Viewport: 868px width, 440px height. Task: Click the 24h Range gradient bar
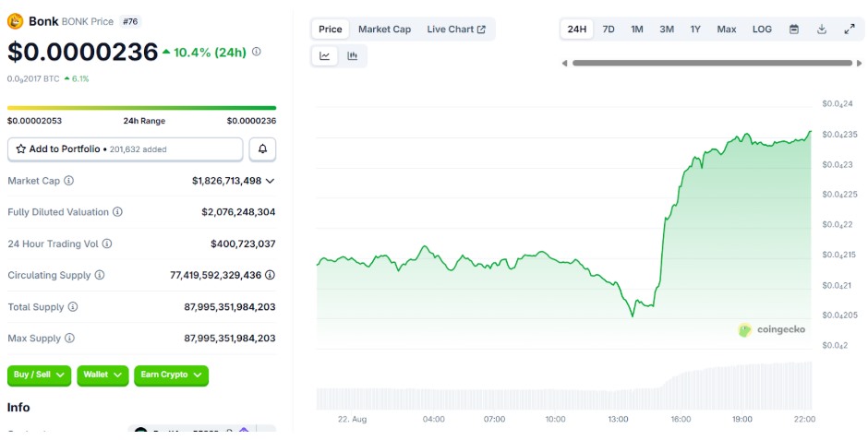(141, 108)
